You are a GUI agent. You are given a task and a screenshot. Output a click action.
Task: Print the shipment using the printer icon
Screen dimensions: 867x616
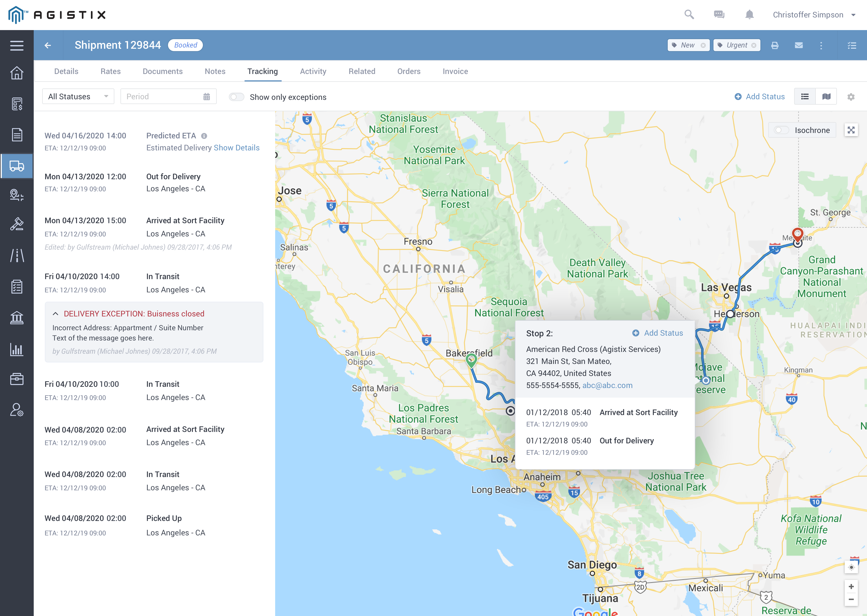tap(775, 45)
